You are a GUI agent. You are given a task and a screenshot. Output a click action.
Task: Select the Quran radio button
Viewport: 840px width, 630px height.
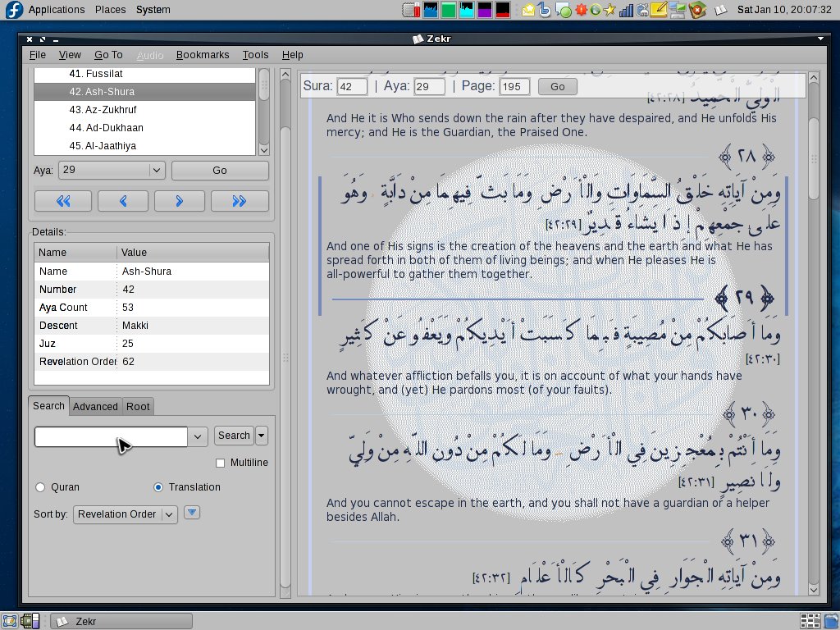point(40,487)
